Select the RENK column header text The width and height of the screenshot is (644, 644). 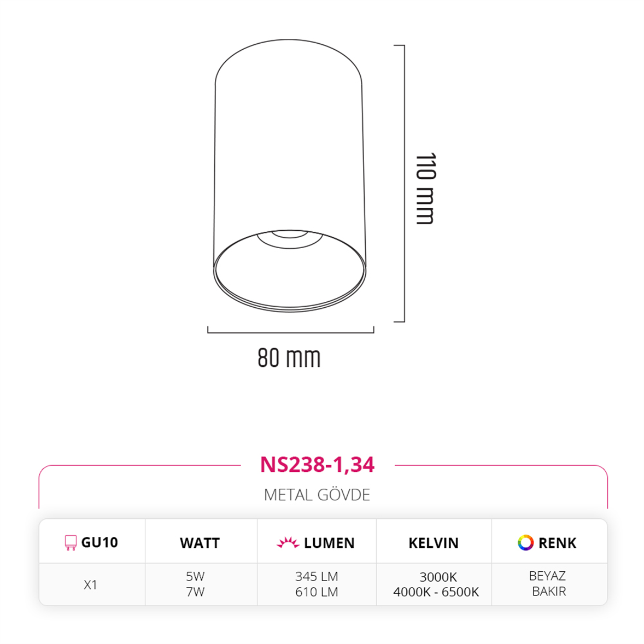tap(557, 543)
